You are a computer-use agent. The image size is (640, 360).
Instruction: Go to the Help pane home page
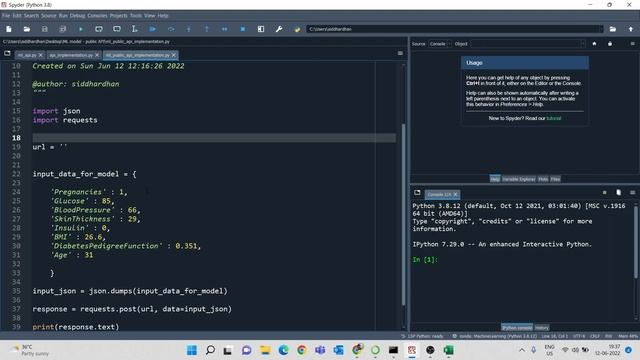click(594, 44)
